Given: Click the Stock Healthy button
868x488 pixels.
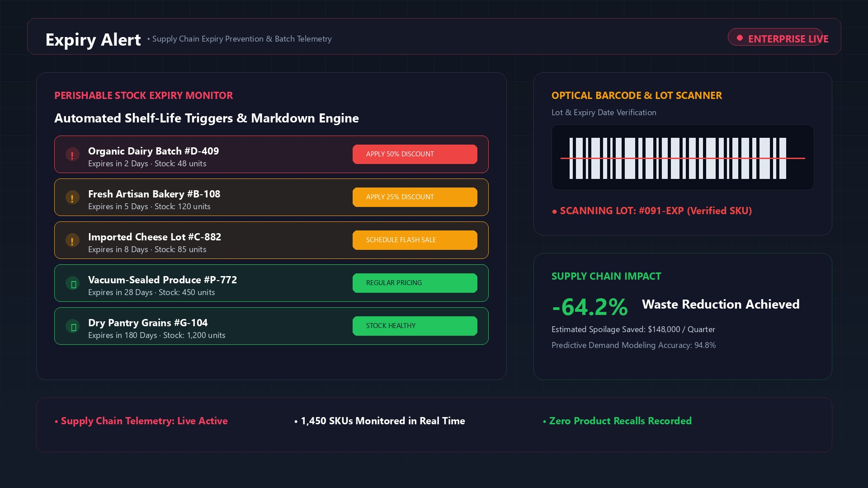Looking at the screenshot, I should [x=415, y=326].
